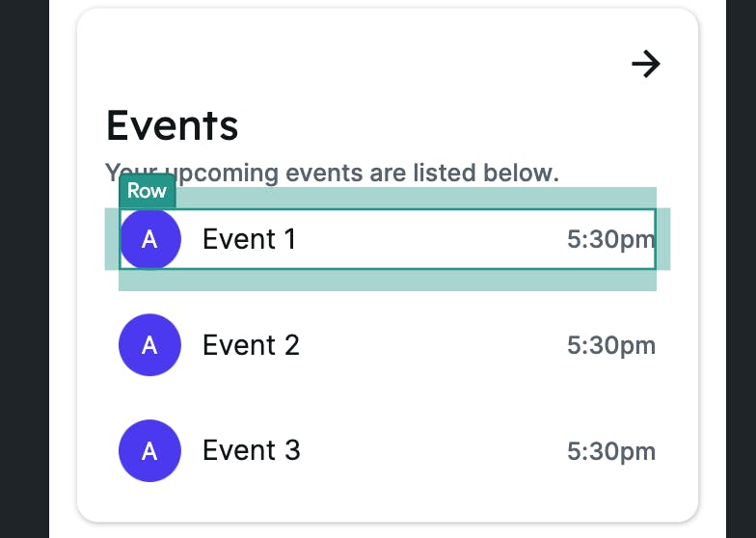The image size is (756, 538).
Task: Select the Events heading text
Action: click(172, 125)
